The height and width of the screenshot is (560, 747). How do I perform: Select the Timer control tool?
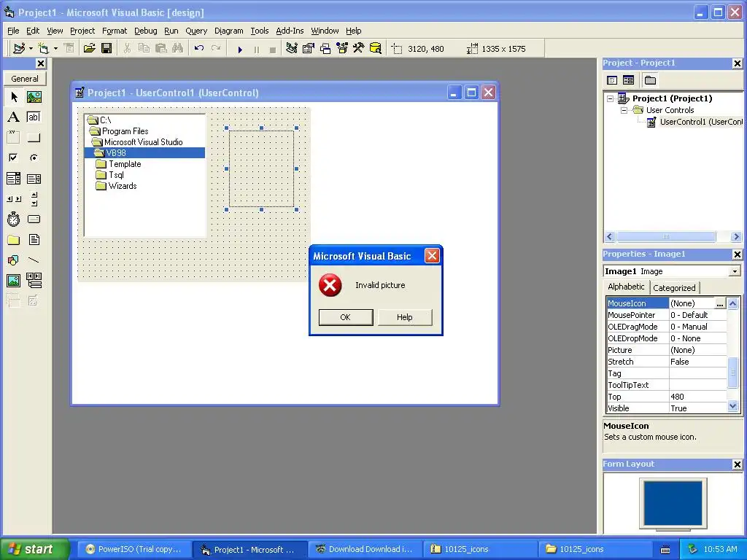[x=14, y=219]
